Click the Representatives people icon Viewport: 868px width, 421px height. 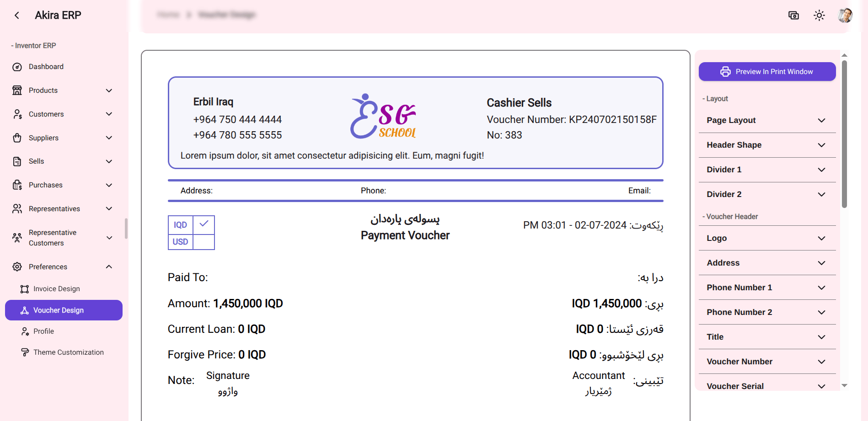17,209
